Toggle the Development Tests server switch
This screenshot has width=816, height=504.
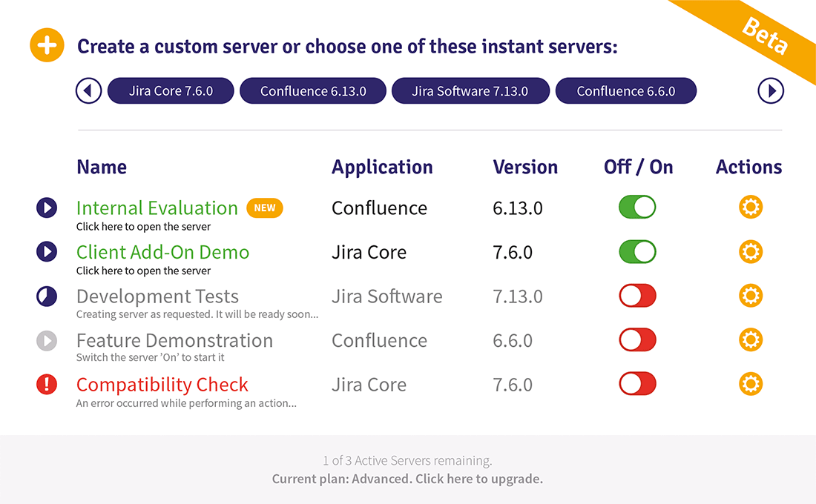click(637, 296)
